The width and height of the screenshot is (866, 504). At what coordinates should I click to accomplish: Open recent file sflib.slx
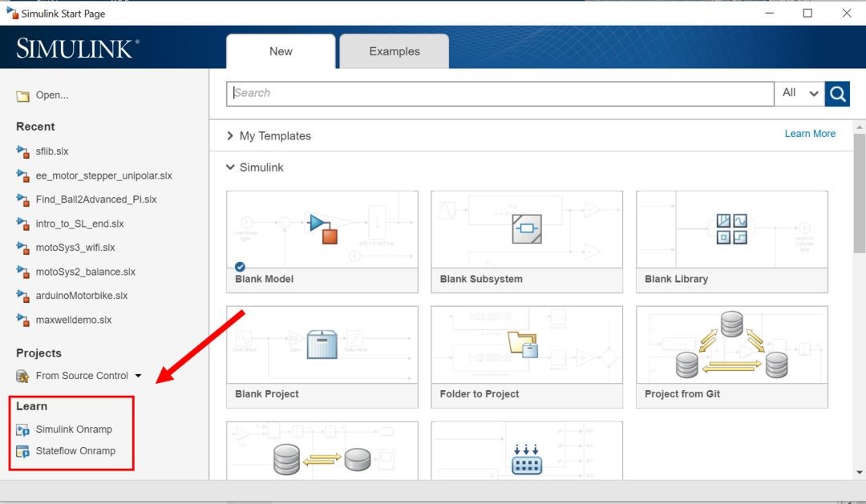point(52,151)
